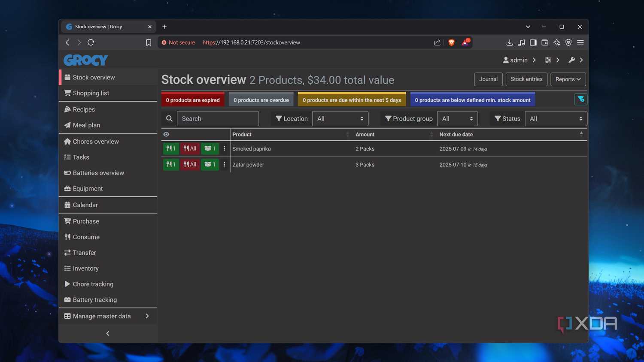Open Brave wallet icon
The image size is (644, 362).
[x=545, y=42]
